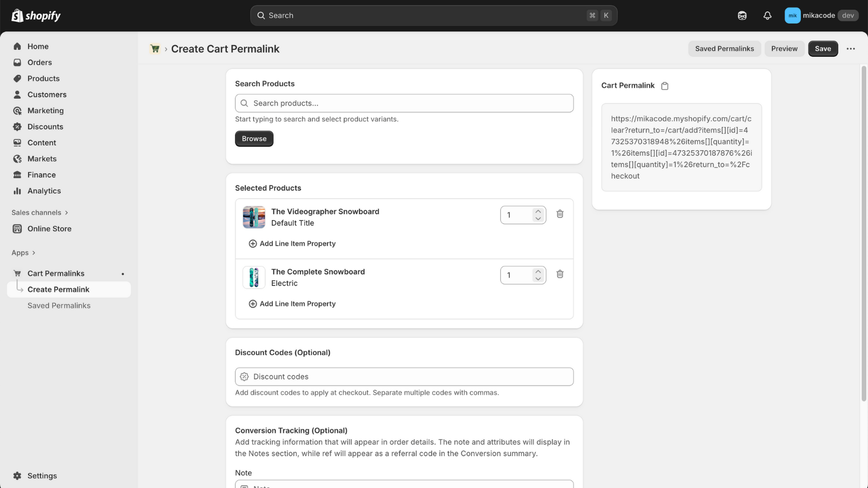Image resolution: width=868 pixels, height=488 pixels.
Task: Open the Finance section
Action: pos(41,175)
